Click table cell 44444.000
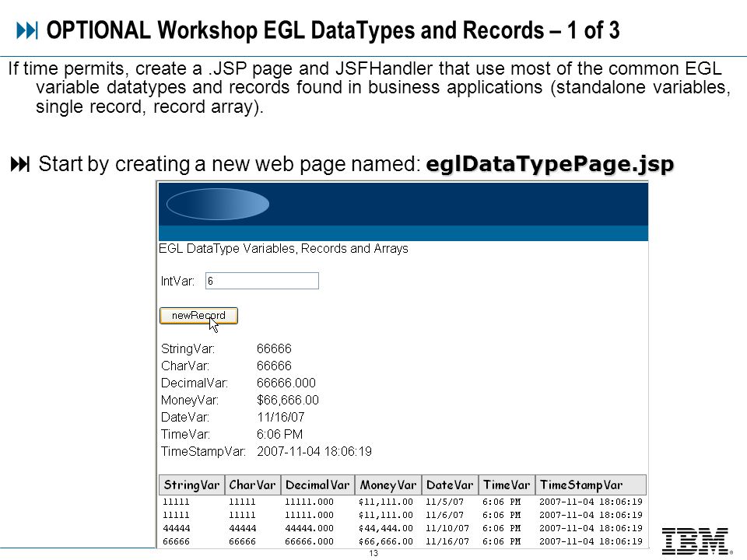 (309, 529)
